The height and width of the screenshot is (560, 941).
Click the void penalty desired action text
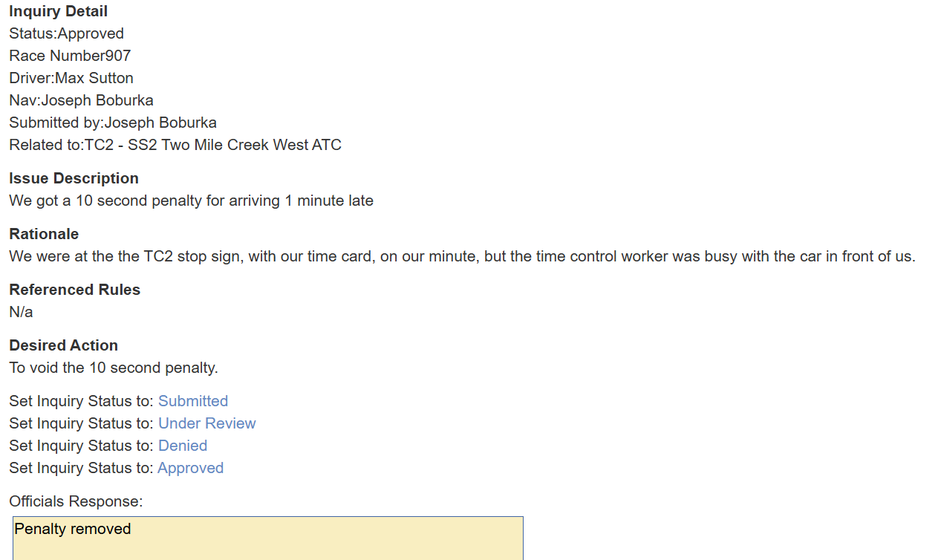(114, 368)
